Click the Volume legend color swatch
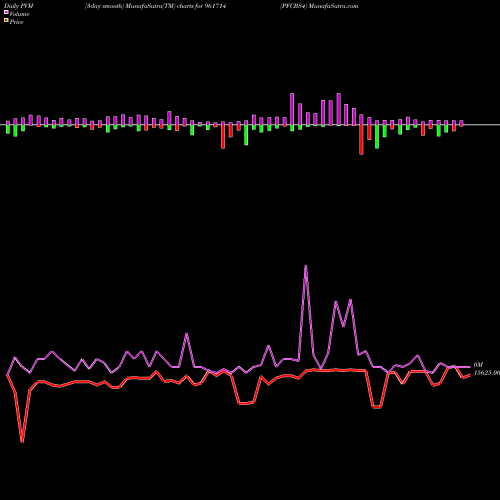 (x=6, y=12)
